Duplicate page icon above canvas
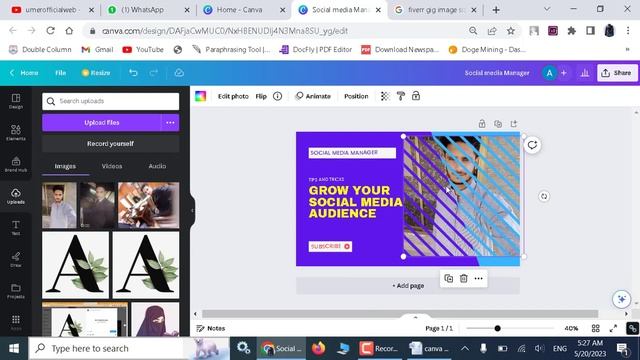The width and height of the screenshot is (640, 360). [498, 124]
